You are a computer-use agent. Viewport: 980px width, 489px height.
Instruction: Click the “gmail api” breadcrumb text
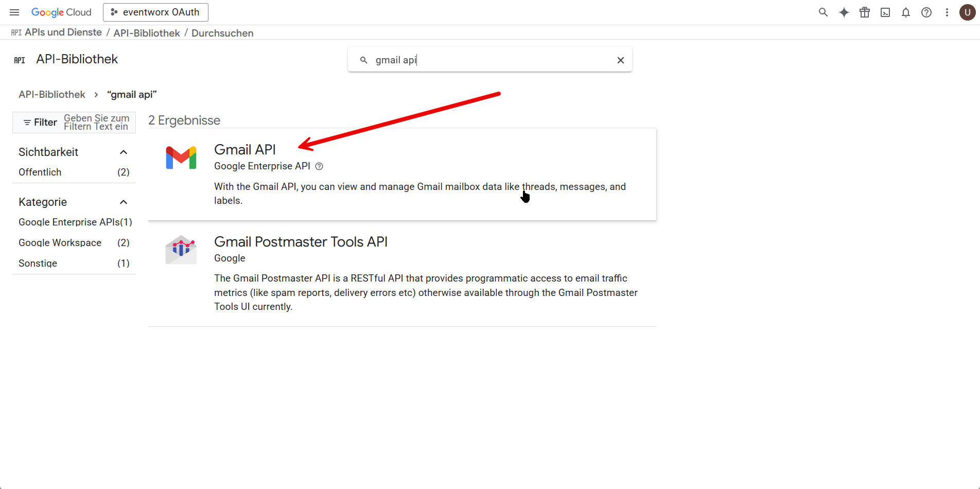[x=132, y=94]
